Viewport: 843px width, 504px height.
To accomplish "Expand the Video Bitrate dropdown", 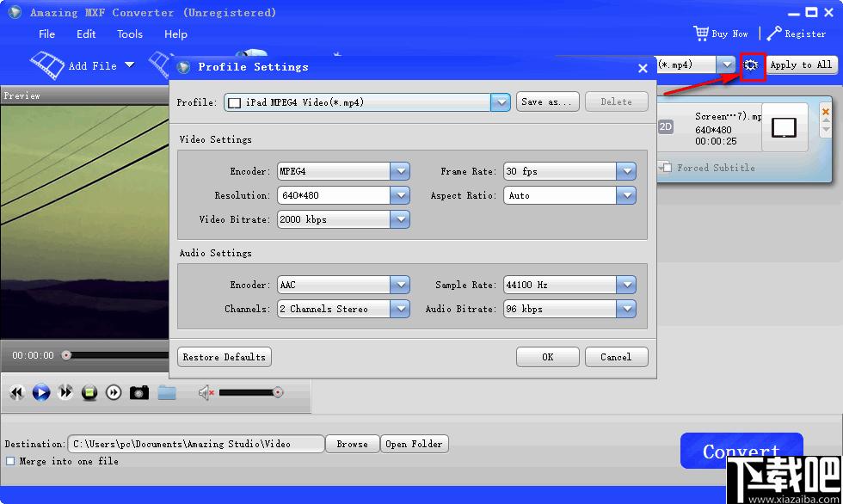I will click(x=400, y=219).
